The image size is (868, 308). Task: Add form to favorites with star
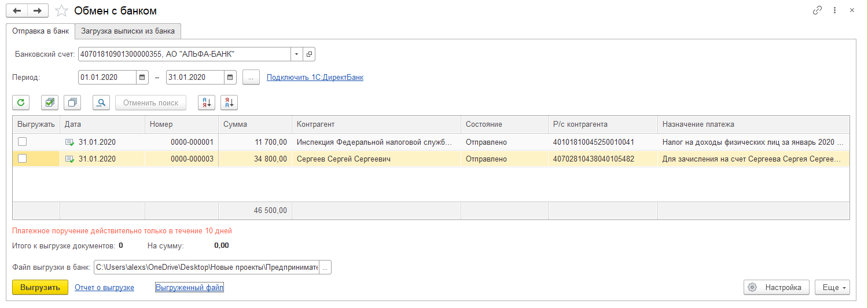61,10
